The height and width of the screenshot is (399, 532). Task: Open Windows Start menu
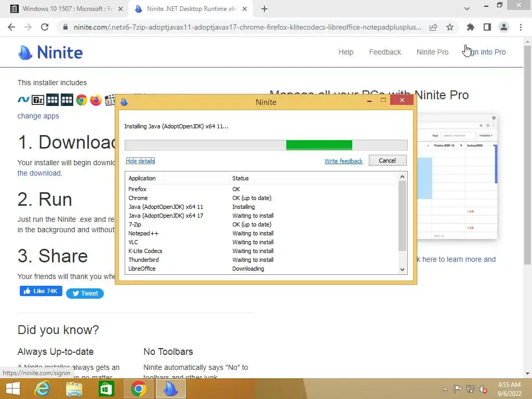pos(13,389)
